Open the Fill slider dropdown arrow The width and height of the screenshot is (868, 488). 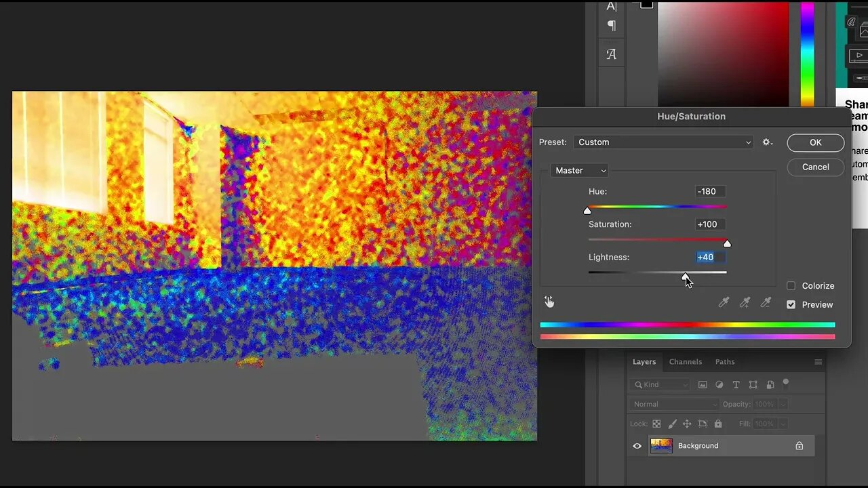pos(783,424)
